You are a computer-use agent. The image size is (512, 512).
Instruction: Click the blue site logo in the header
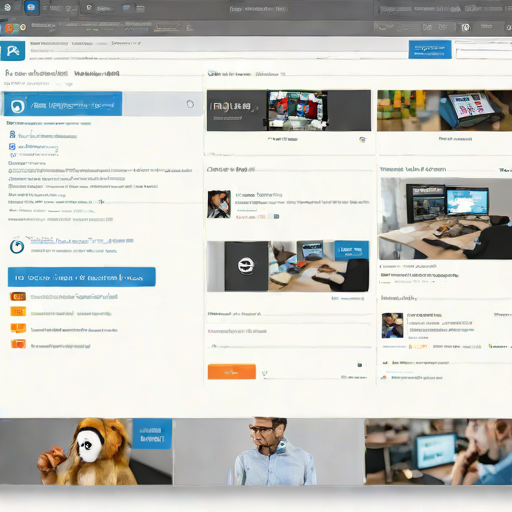click(13, 51)
